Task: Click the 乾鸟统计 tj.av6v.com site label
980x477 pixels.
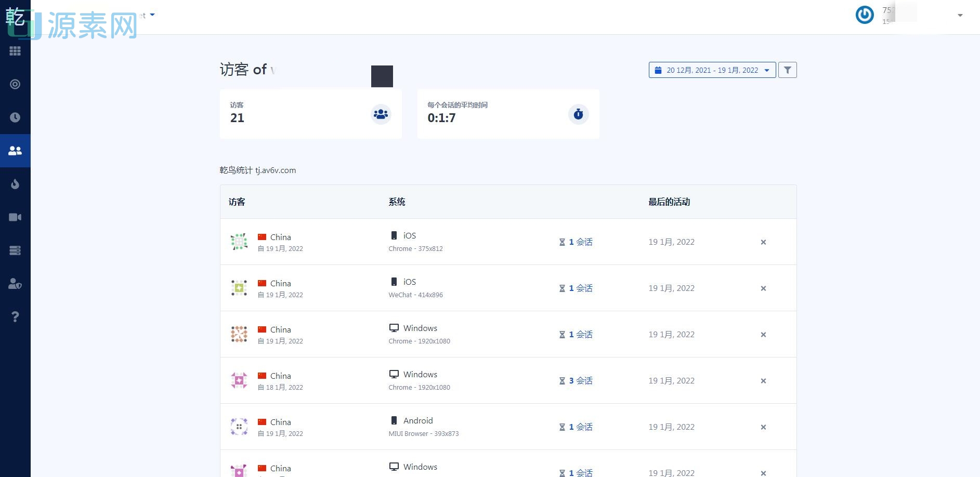Action: click(257, 170)
